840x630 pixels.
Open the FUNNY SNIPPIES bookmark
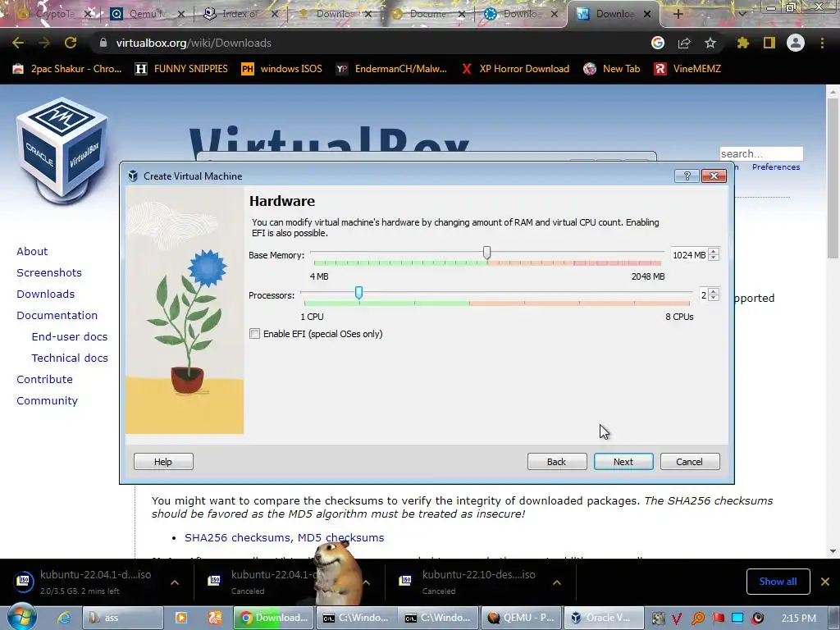(x=181, y=69)
